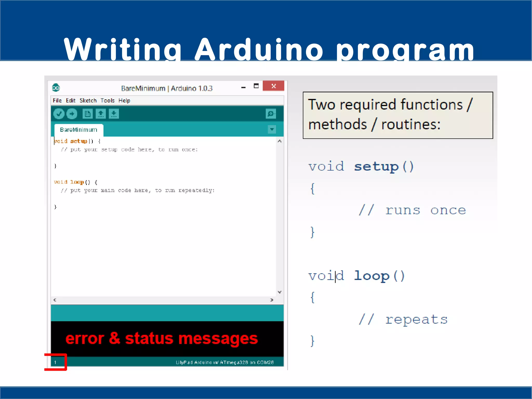Save the sketch using the Save icon
Image resolution: width=532 pixels, height=399 pixels.
pyautogui.click(x=114, y=114)
